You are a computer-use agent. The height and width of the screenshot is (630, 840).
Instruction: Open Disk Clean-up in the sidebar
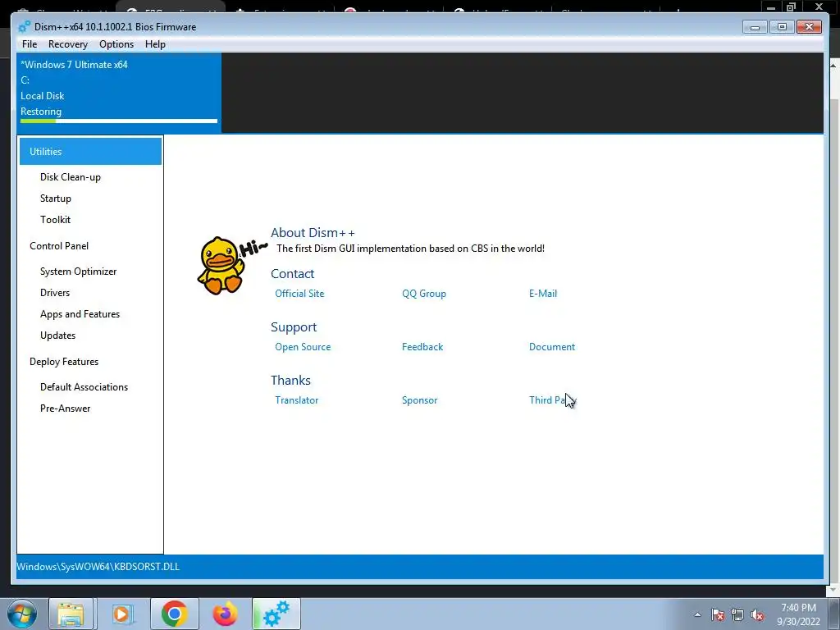click(x=71, y=177)
